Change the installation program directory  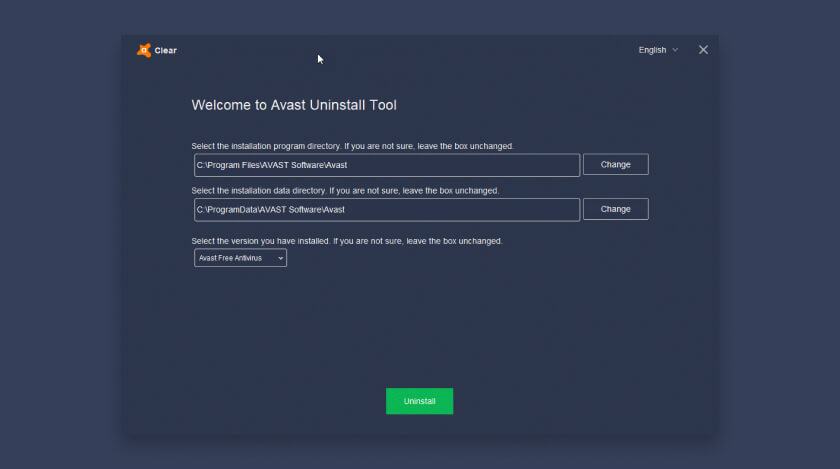[616, 165]
